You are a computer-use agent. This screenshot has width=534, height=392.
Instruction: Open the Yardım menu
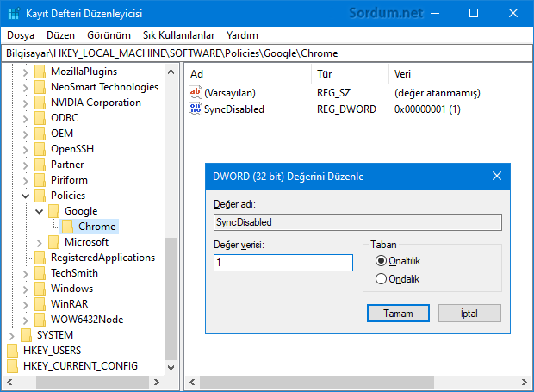(x=242, y=35)
